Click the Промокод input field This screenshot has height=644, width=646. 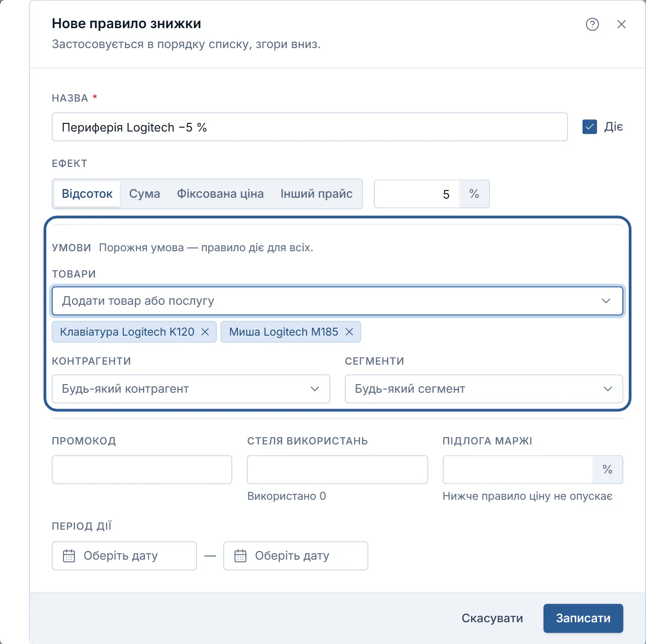[142, 470]
